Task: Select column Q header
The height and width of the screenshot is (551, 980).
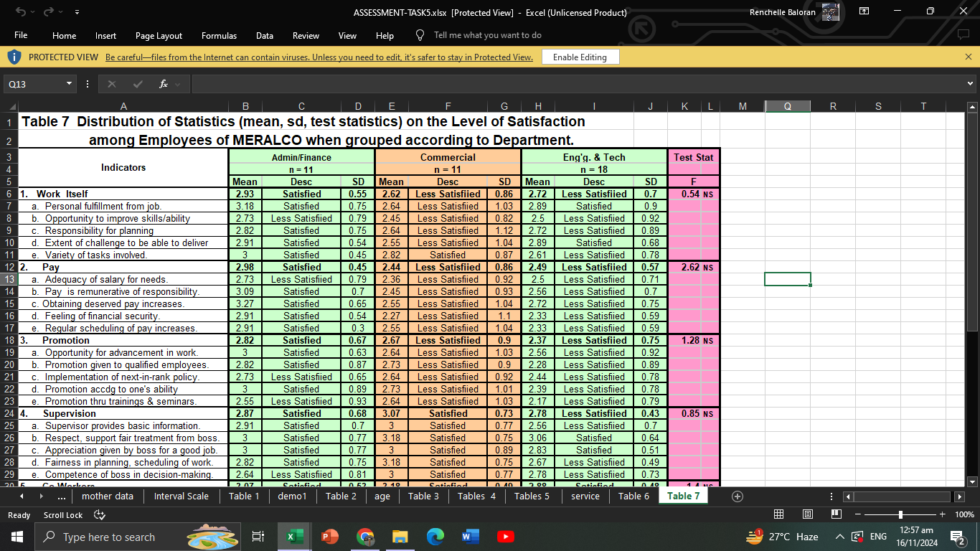Action: click(787, 106)
